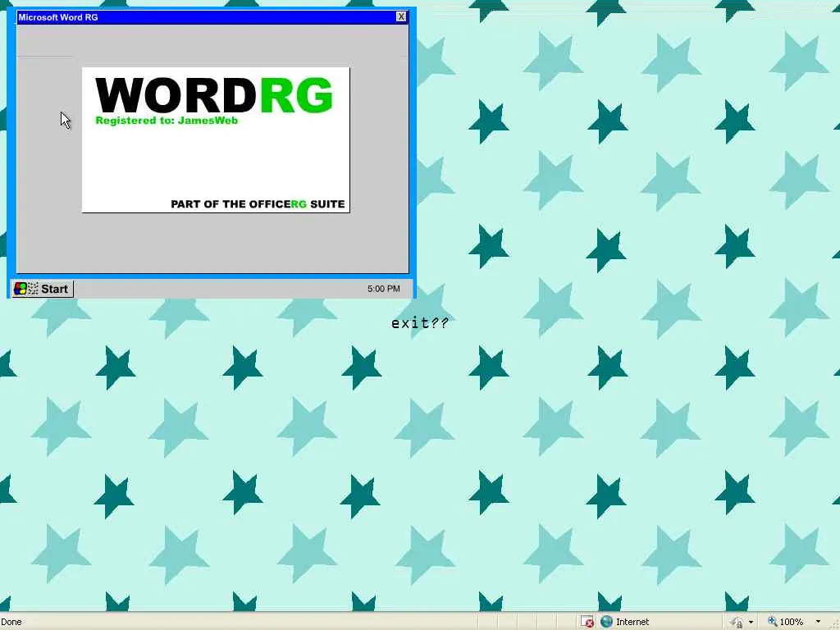
Task: Click the 'Internet' zone label
Action: coord(632,622)
